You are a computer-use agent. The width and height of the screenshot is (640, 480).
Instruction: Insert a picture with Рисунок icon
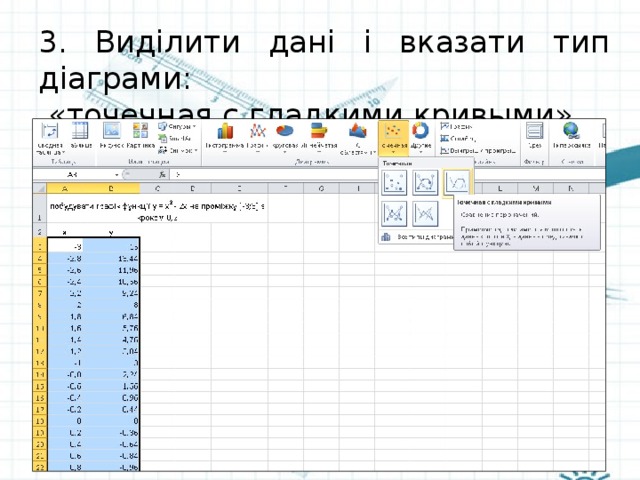tap(111, 136)
